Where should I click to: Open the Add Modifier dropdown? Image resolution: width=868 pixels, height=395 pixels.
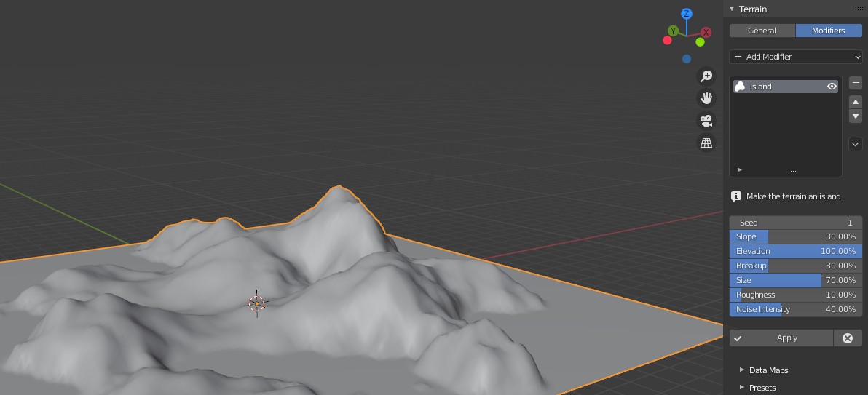[795, 57]
